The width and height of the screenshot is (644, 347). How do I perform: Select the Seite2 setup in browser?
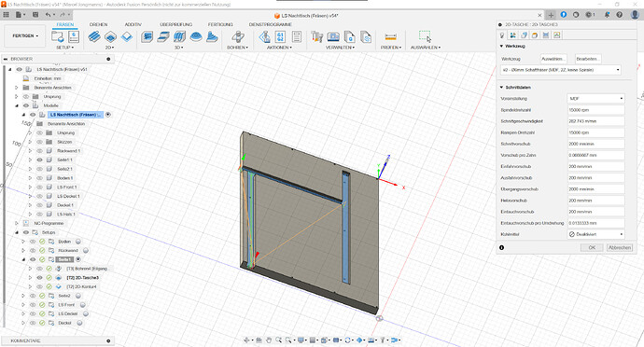click(64, 296)
